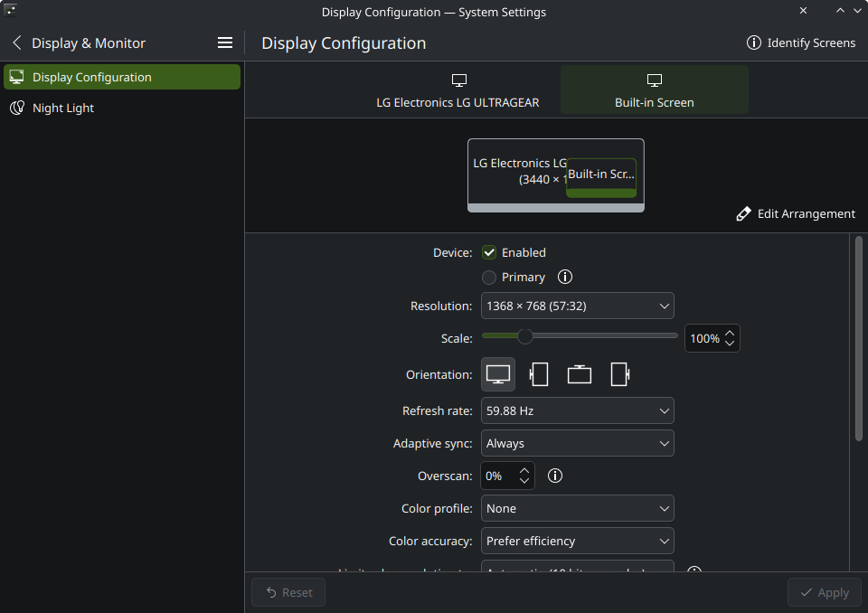Select normal landscape orientation icon
The height and width of the screenshot is (613, 868).
497,374
